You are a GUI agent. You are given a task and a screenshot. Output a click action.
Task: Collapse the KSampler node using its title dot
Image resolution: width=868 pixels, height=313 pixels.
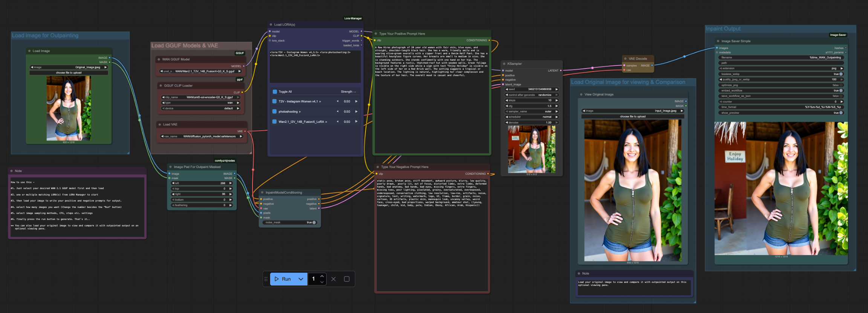504,64
